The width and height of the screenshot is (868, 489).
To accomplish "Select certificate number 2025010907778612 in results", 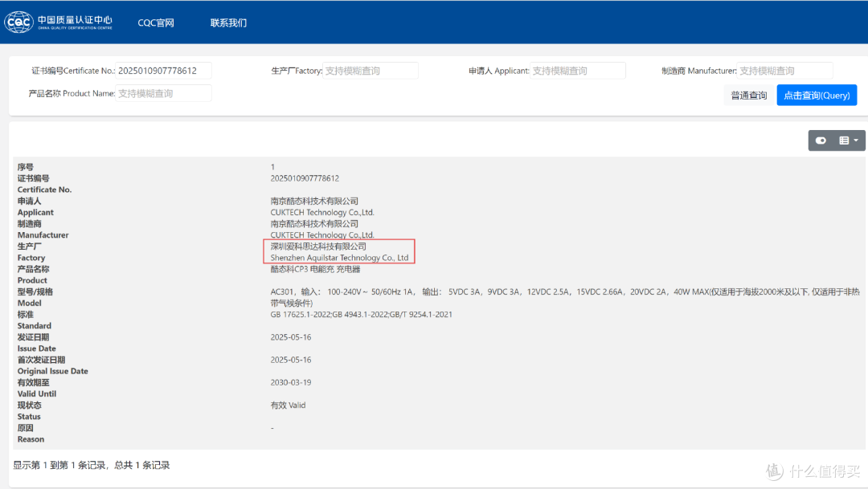I will pos(305,178).
